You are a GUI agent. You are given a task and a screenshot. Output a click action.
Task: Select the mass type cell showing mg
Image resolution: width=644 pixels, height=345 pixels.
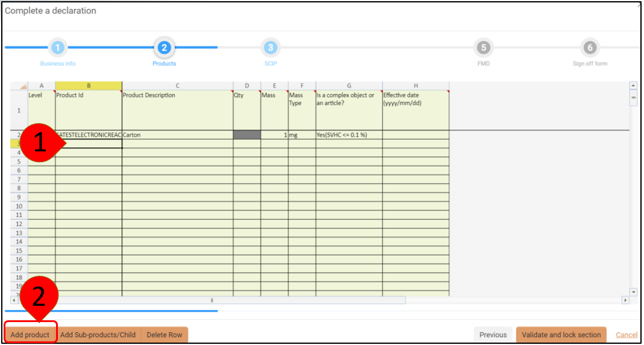click(301, 135)
